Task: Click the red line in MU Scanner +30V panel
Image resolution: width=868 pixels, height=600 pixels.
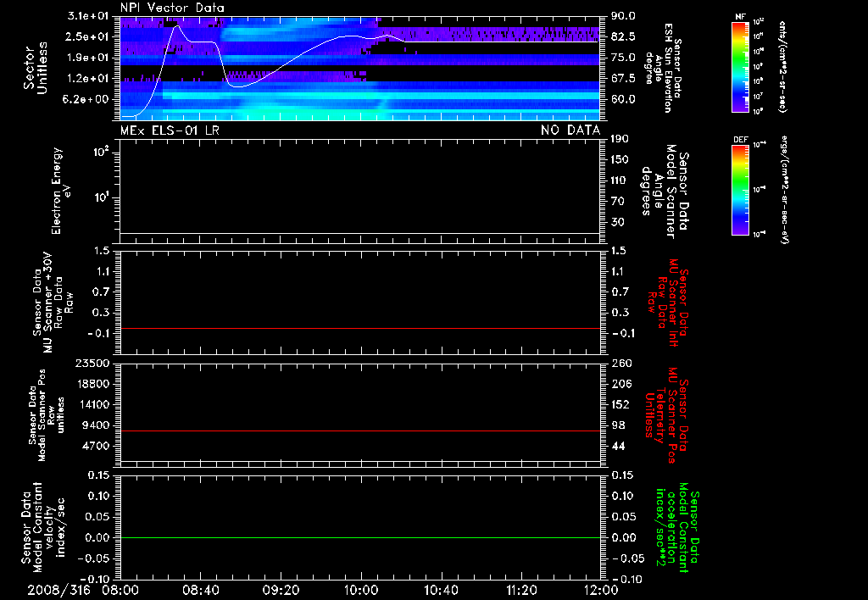Action: pyautogui.click(x=359, y=328)
